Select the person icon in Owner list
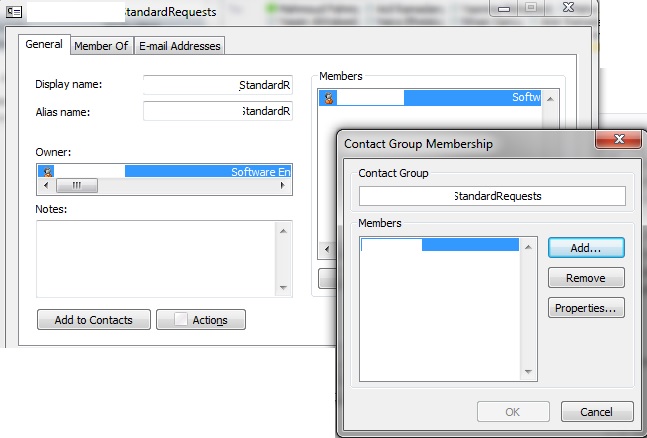647x438 pixels. [48, 171]
